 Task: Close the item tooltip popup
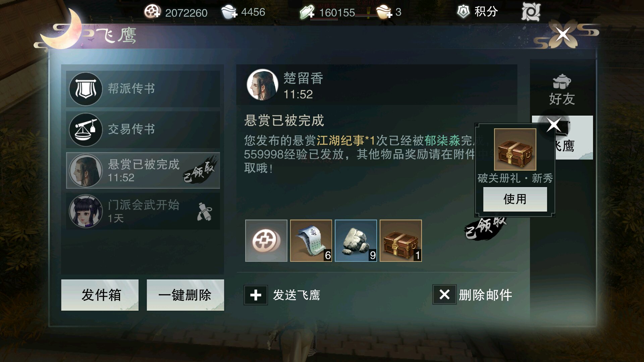pyautogui.click(x=554, y=125)
